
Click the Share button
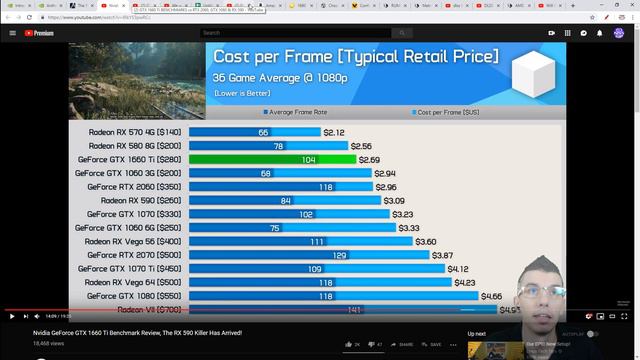[402, 344]
